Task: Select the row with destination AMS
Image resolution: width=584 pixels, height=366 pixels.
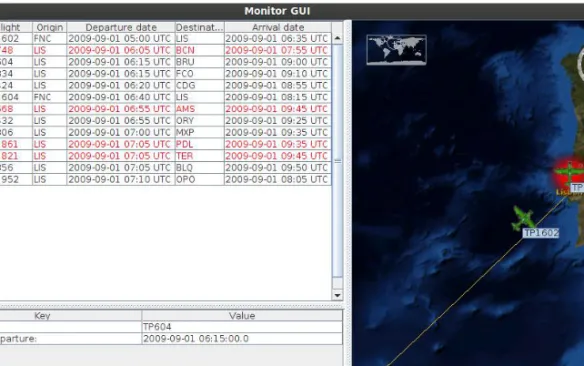Action: pyautogui.click(x=165, y=109)
